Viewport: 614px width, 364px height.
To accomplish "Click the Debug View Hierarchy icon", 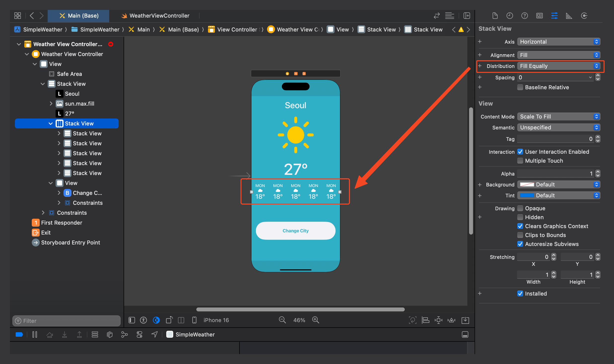I will pos(109,334).
